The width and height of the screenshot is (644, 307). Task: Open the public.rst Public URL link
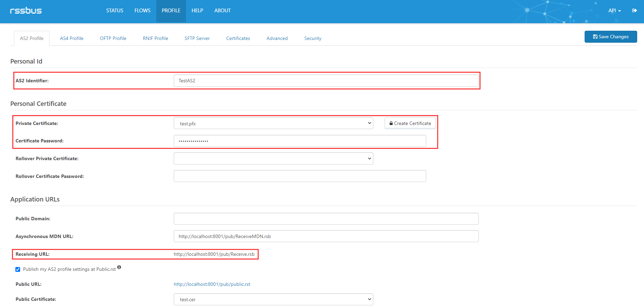tap(212, 284)
